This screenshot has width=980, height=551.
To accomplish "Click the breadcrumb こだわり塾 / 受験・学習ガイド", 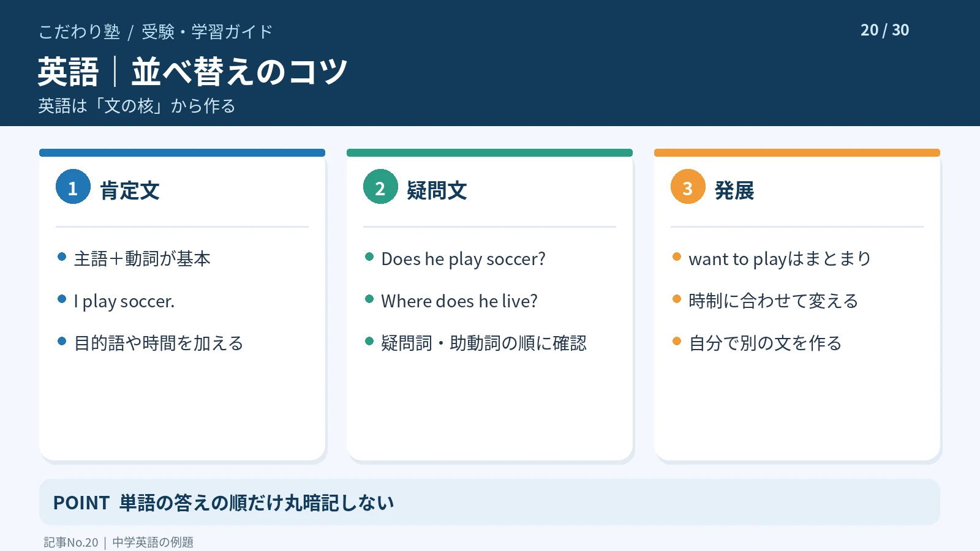I will [x=156, y=32].
